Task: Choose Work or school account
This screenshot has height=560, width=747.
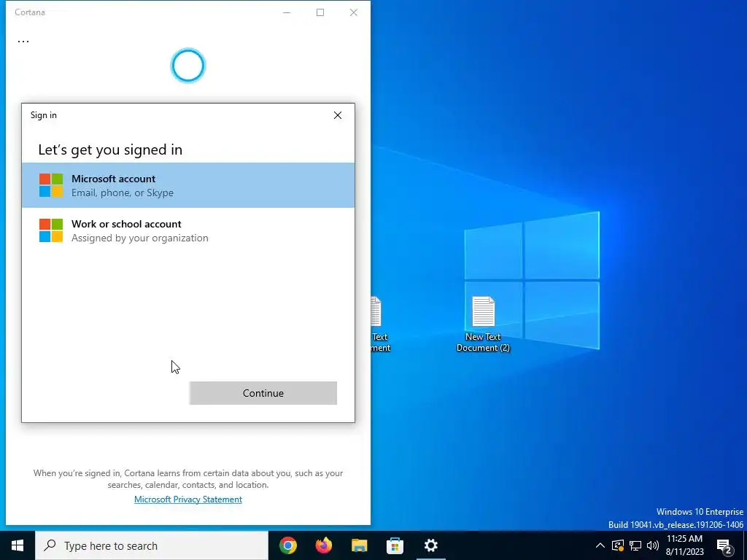Action: [188, 230]
